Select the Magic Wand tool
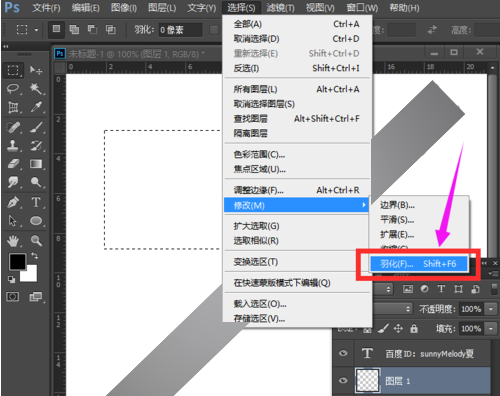Image resolution: width=500 pixels, height=396 pixels. [36, 89]
